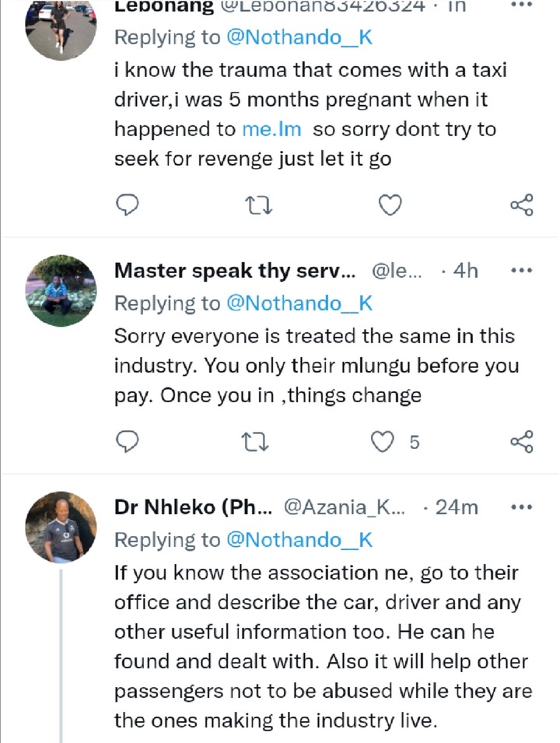Open @Nothando_K mention in Dr Nhleko's reply
The height and width of the screenshot is (743, 560).
[x=300, y=540]
